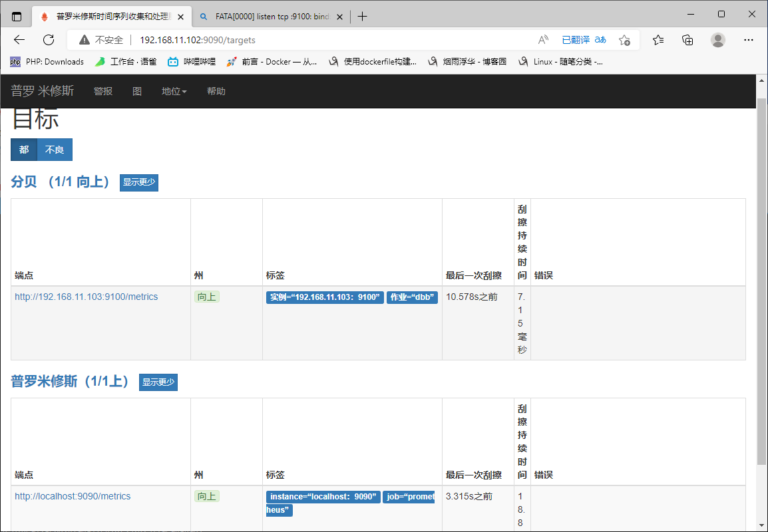
Task: Open the 警报 navigation item
Action: click(x=103, y=91)
